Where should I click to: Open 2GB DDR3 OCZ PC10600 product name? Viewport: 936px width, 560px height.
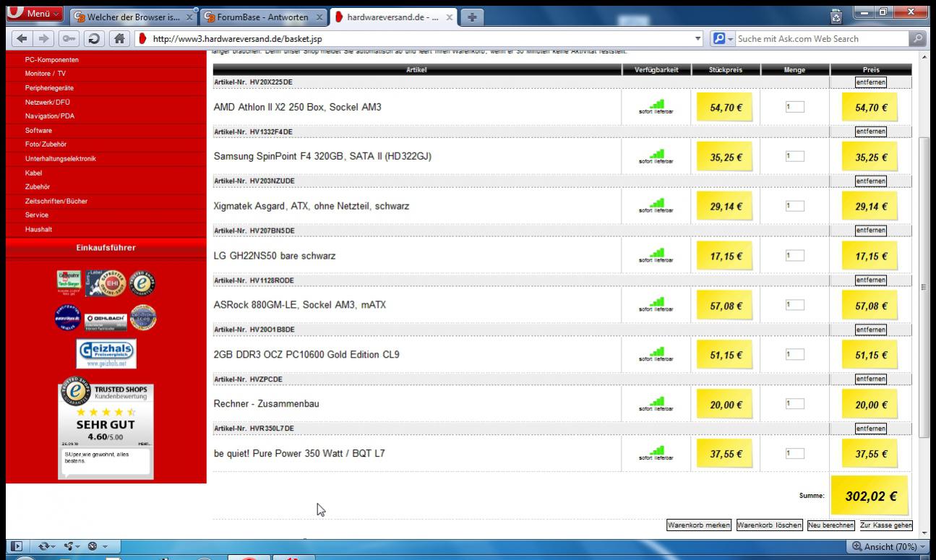tap(306, 355)
